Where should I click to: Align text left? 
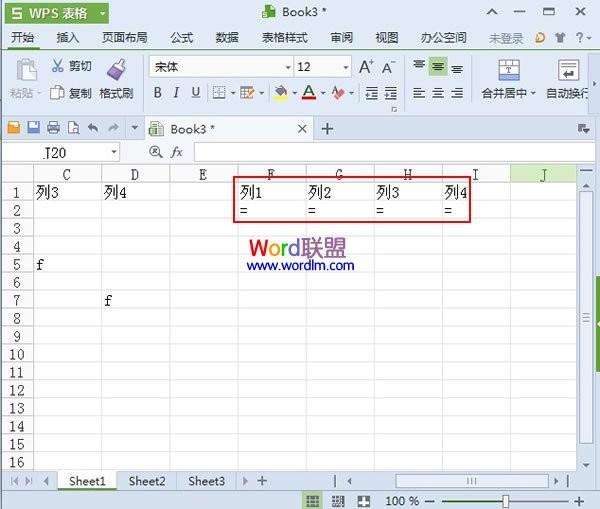[419, 93]
